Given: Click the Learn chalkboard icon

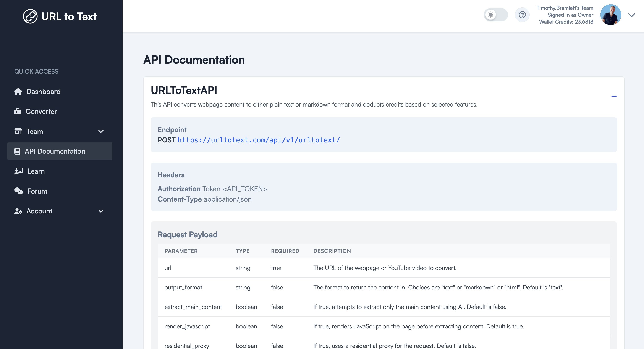Looking at the screenshot, I should 18,171.
